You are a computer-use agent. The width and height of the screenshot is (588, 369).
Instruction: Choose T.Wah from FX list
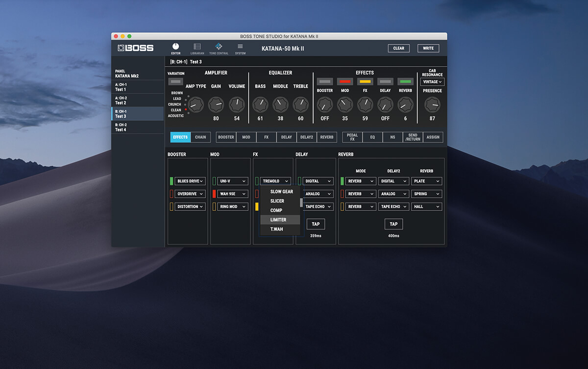click(x=280, y=229)
